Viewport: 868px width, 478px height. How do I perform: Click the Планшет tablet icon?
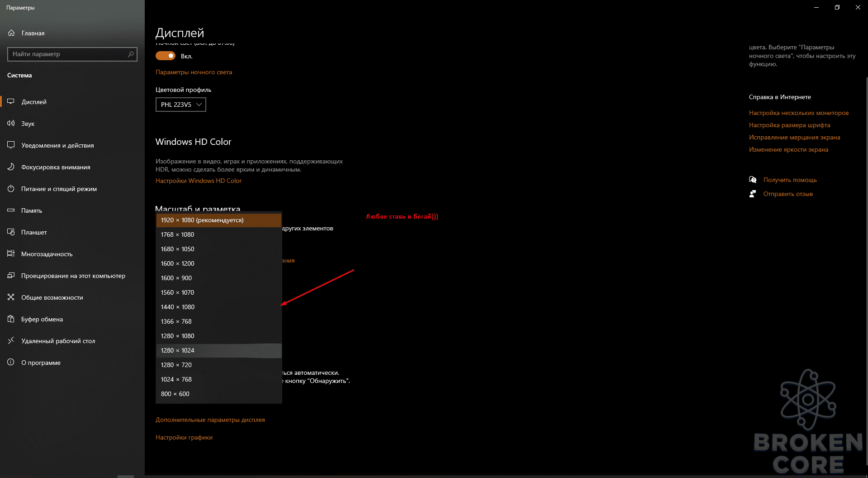pyautogui.click(x=11, y=232)
